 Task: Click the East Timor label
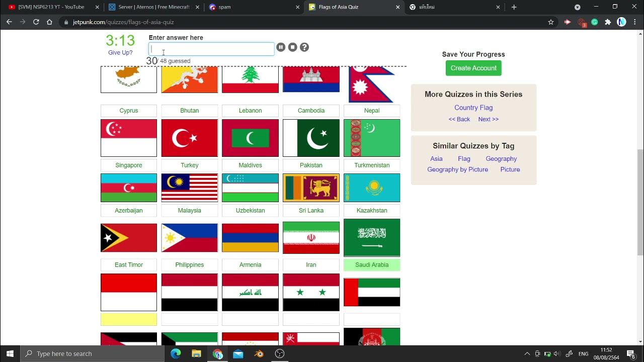(129, 265)
